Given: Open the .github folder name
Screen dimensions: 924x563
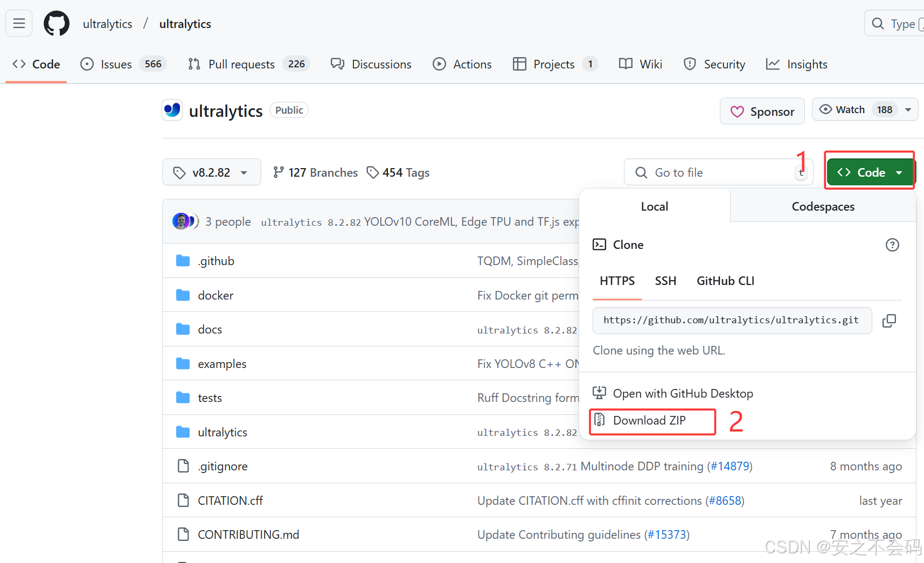Looking at the screenshot, I should pos(216,261).
